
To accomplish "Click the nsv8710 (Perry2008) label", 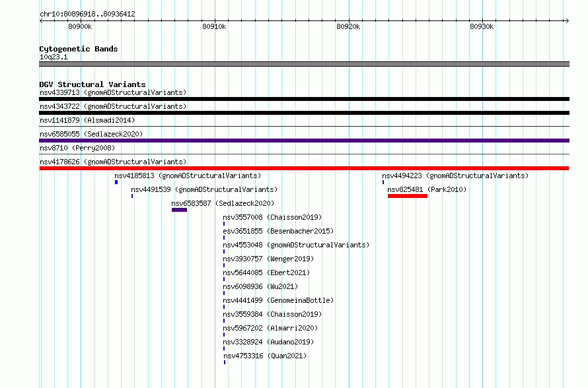I will pyautogui.click(x=77, y=148).
